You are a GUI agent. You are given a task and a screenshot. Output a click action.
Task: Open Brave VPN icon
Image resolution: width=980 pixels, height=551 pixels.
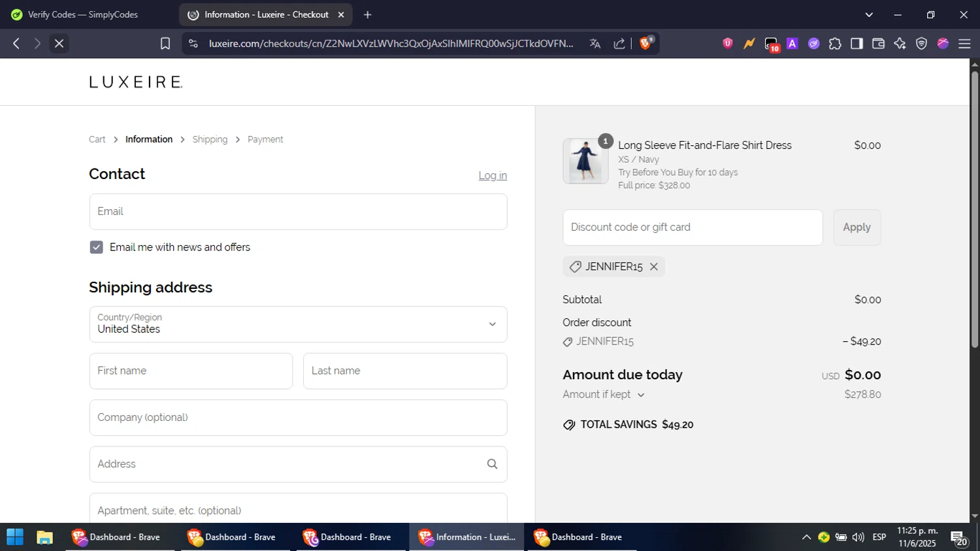point(921,44)
